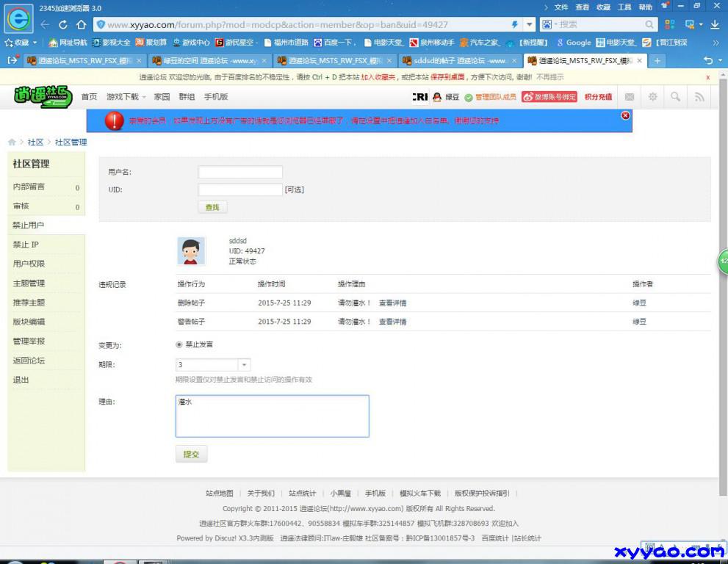Viewport: 728px width, 564px height.
Task: Click the 查找 search button
Action: (212, 207)
